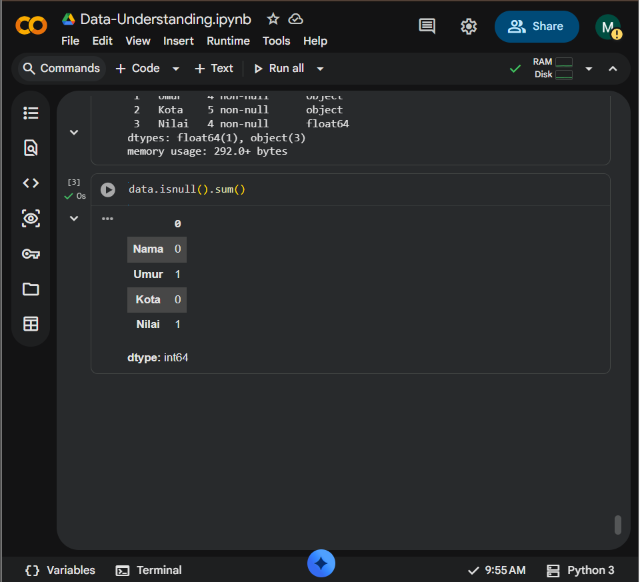
Task: Click the notebook vertical scrollbar thumb
Action: pyautogui.click(x=618, y=525)
